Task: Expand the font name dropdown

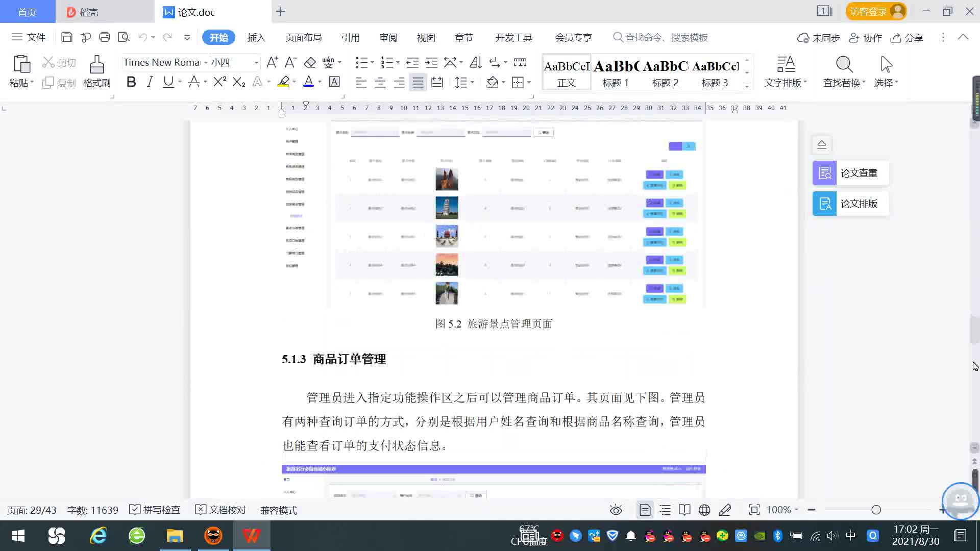Action: coord(206,62)
